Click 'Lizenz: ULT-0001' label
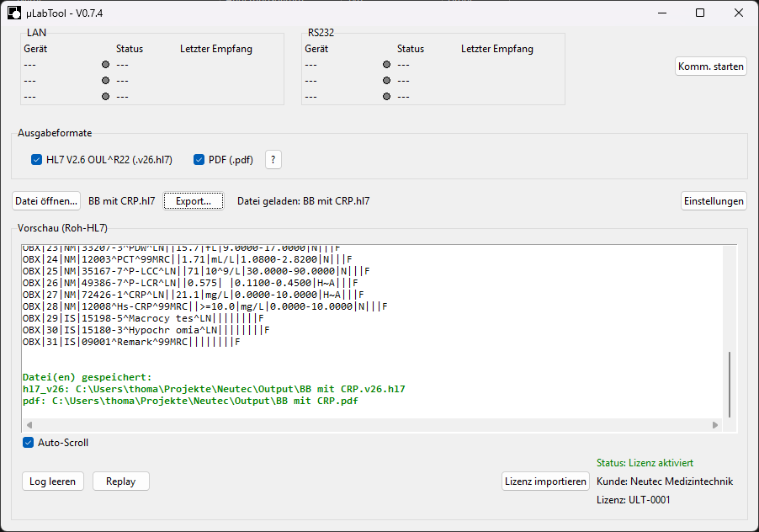Viewport: 759px width, 532px height. coord(633,499)
